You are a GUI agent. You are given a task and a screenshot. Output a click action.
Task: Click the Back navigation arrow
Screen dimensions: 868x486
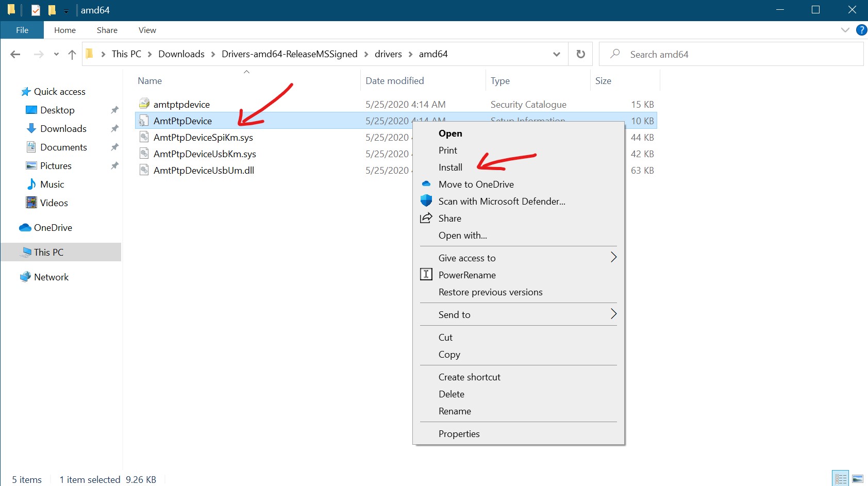click(x=15, y=55)
